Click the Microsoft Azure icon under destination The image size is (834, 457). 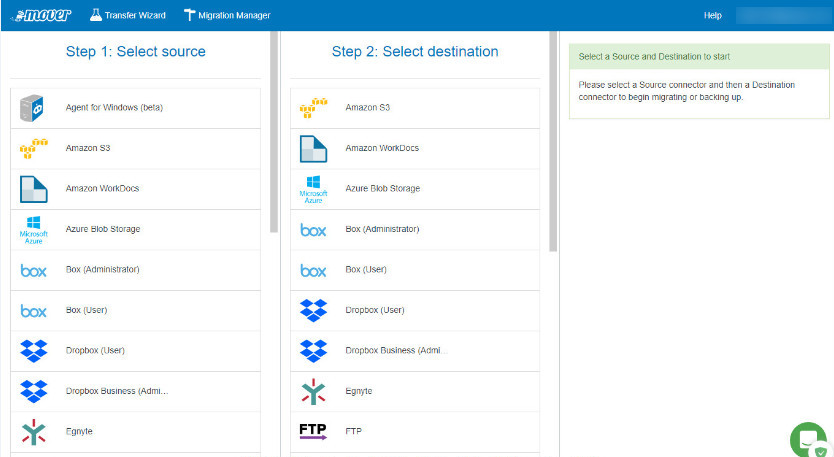313,189
